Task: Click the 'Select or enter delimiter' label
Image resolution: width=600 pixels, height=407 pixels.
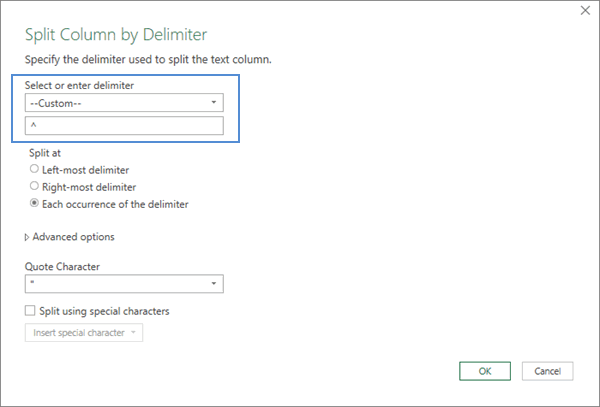Action: coord(79,85)
